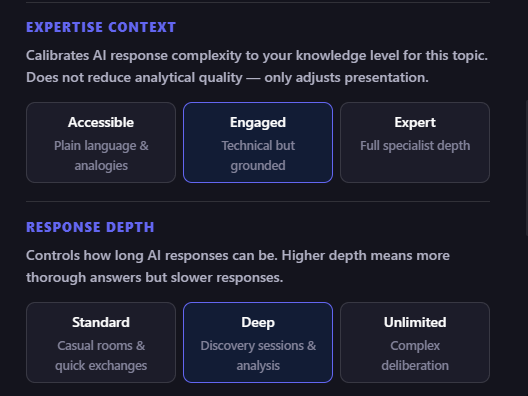
Task: Pick the Expert expertise level
Action: (x=415, y=142)
